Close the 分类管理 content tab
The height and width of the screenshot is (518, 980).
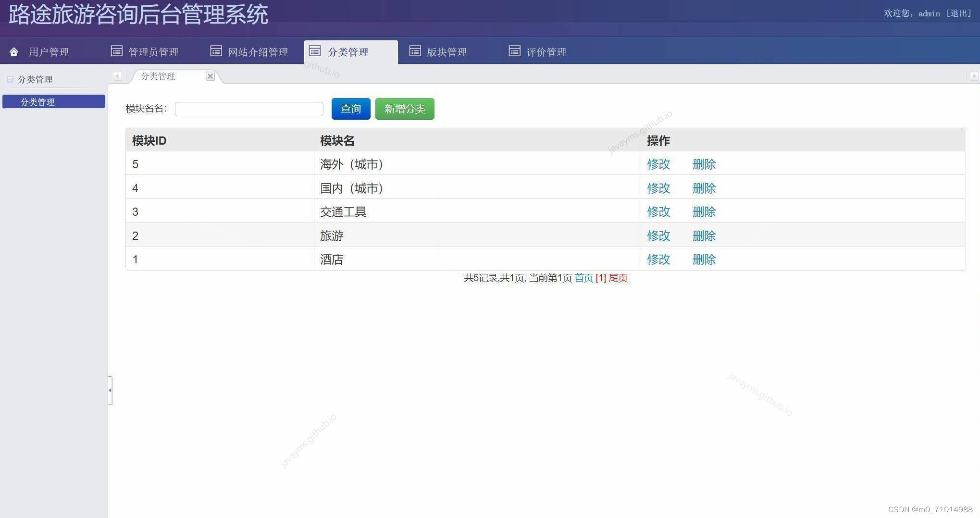coord(210,76)
